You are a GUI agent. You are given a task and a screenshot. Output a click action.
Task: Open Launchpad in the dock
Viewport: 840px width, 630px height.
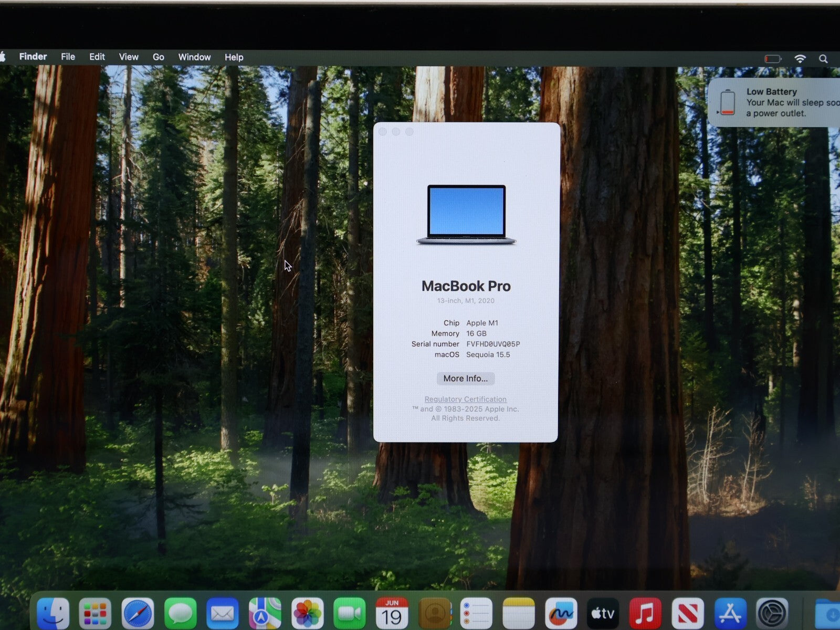95,613
